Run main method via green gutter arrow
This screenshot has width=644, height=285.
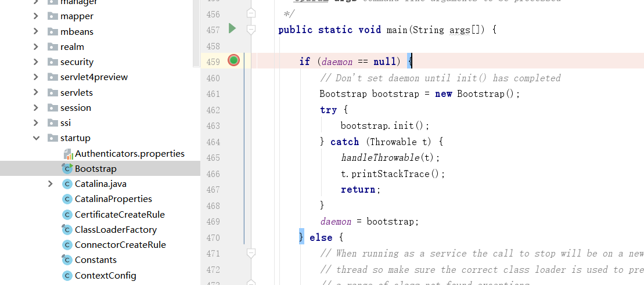point(232,28)
